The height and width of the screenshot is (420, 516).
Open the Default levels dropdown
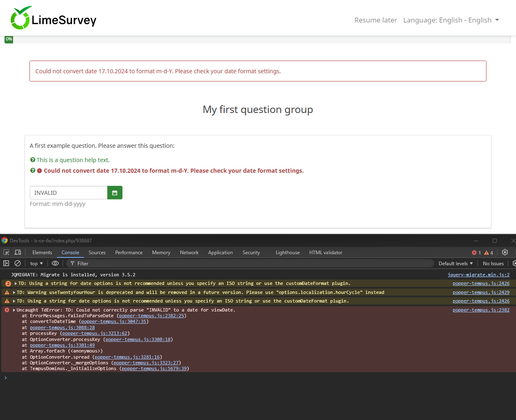tap(455, 264)
